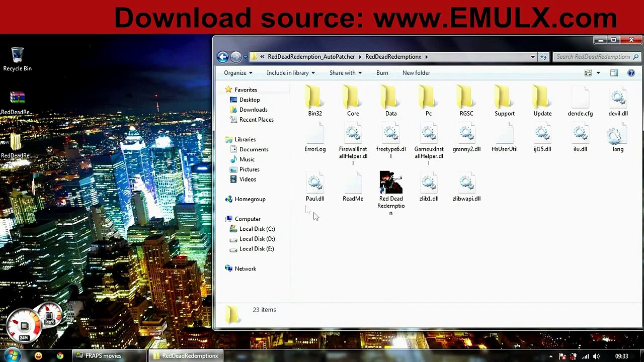Select the Red Dead Redemption executable
This screenshot has height=362, width=644.
391,193
